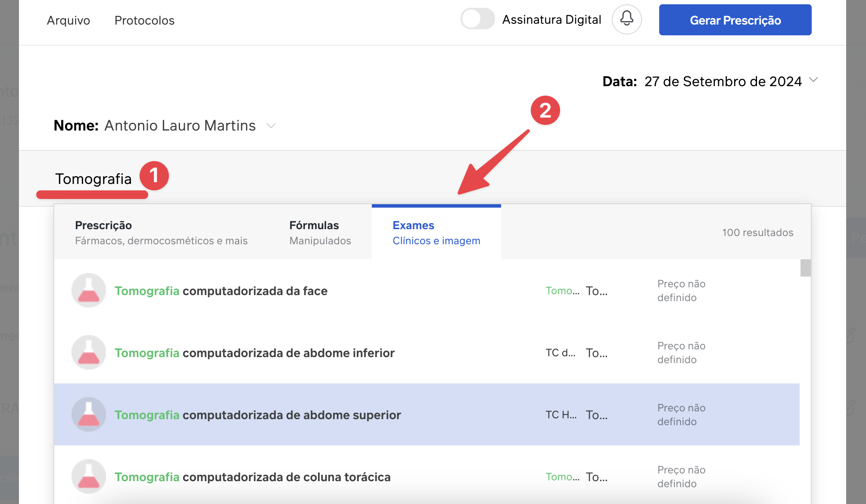The height and width of the screenshot is (504, 866).
Task: Click flask icon for abdome superior exam
Action: point(89,414)
